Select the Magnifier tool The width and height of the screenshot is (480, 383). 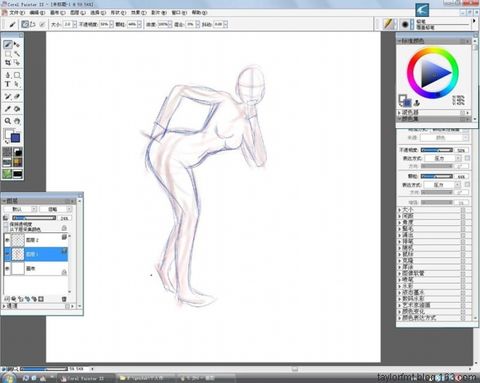coord(8,121)
